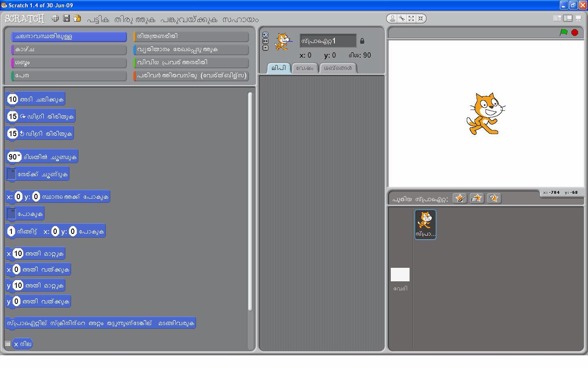588x368 pixels.
Task: Select the shrink sprite tool
Action: (x=421, y=18)
